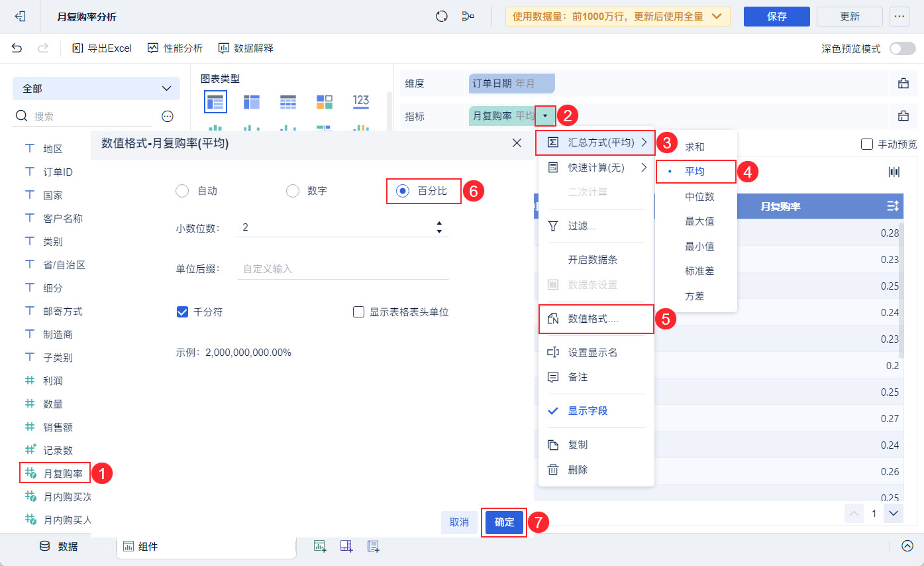Focus the field 搜索 input
Image resolution: width=924 pixels, height=566 pixels.
92,116
